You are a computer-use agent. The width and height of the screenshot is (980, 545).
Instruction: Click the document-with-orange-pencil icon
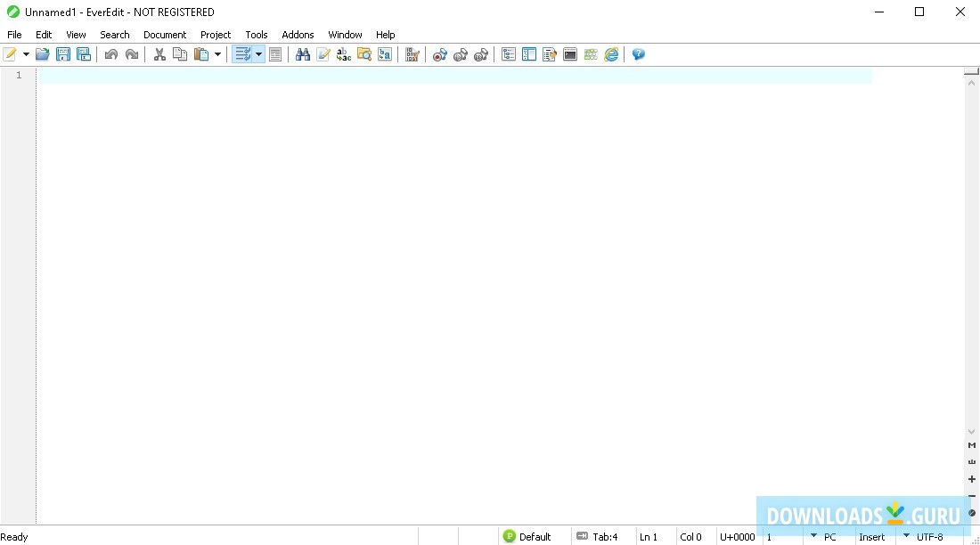550,54
